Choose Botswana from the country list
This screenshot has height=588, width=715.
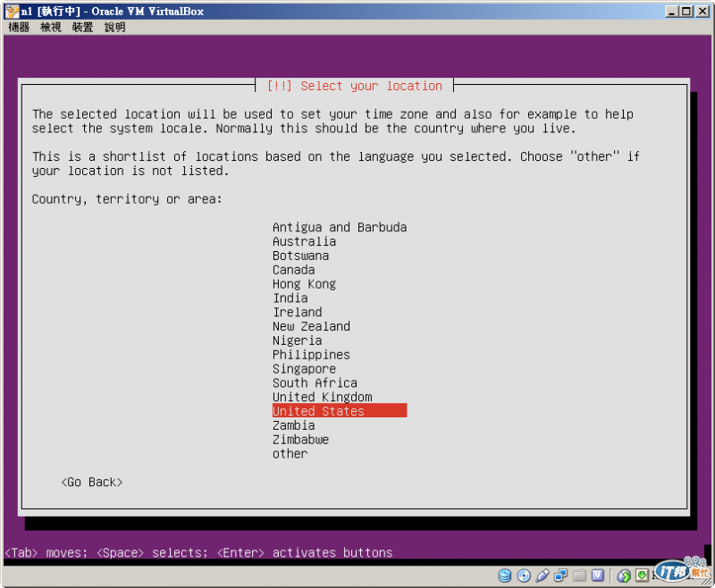(300, 256)
